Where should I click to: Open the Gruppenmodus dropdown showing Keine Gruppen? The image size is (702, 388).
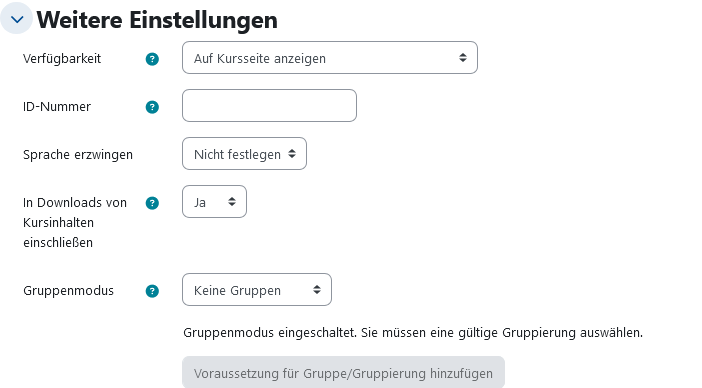click(257, 290)
